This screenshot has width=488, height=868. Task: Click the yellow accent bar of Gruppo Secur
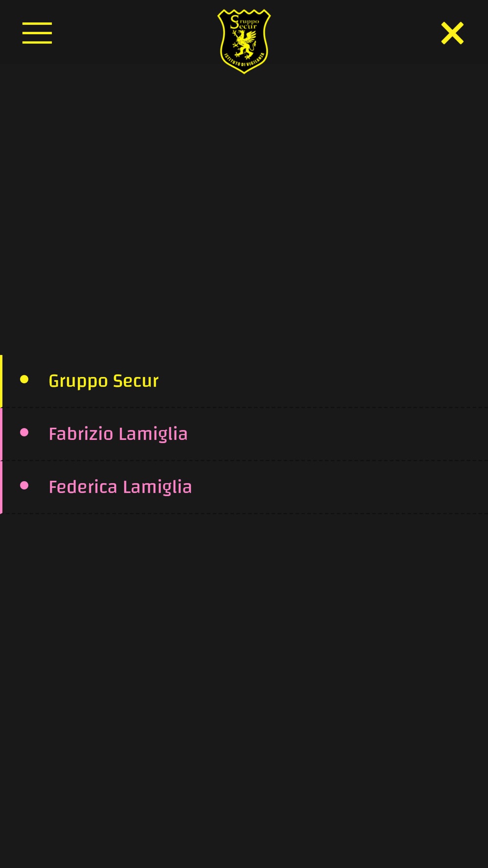(x=1, y=381)
